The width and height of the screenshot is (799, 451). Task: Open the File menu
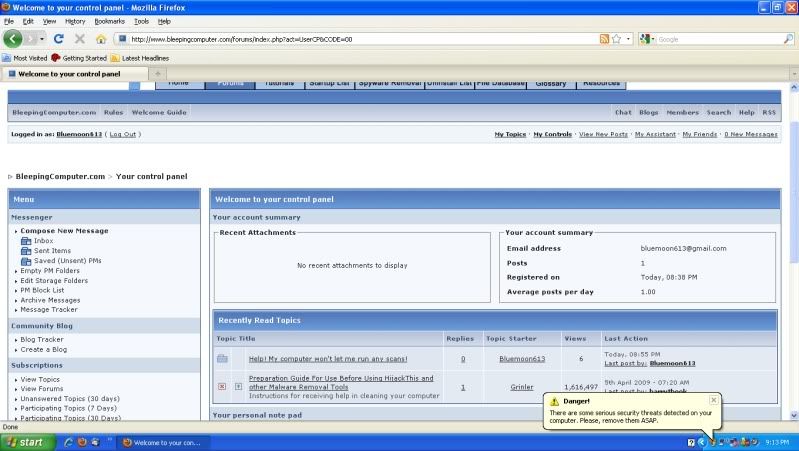[9, 21]
